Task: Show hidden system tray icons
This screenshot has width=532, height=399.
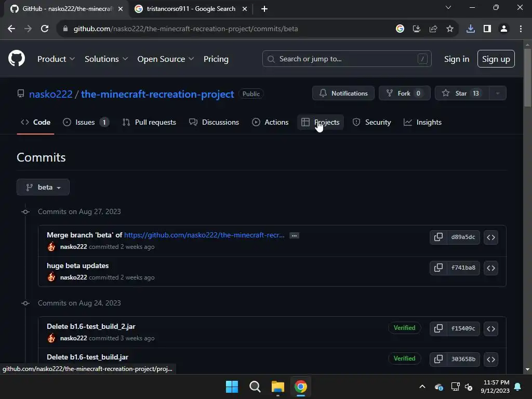Action: coord(422,387)
